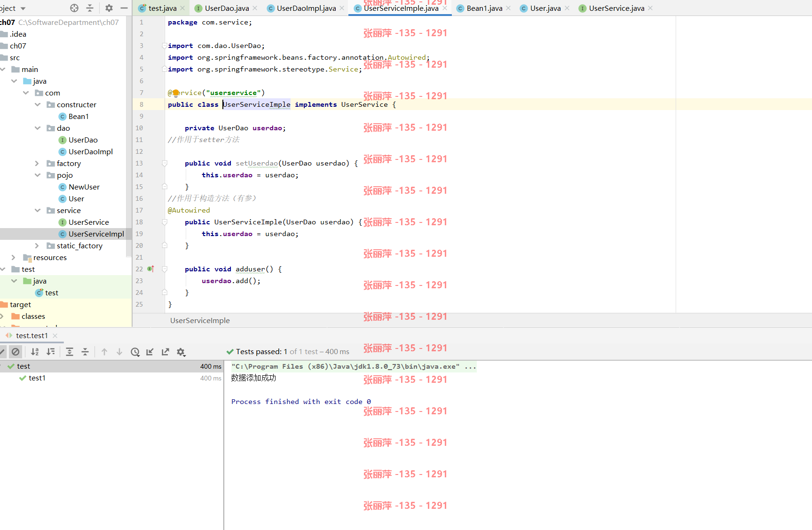Select UserDaoImpl class in project tree
Screen dimensions: 812x530
click(91, 151)
